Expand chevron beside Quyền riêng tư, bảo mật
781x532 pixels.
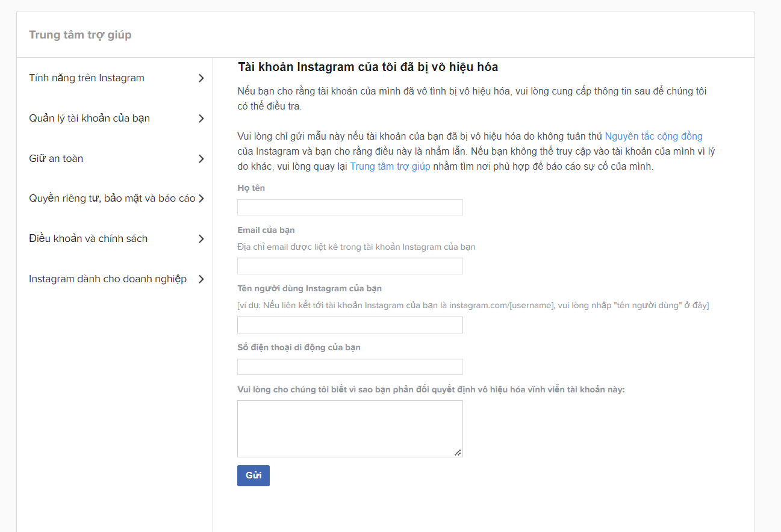click(201, 199)
